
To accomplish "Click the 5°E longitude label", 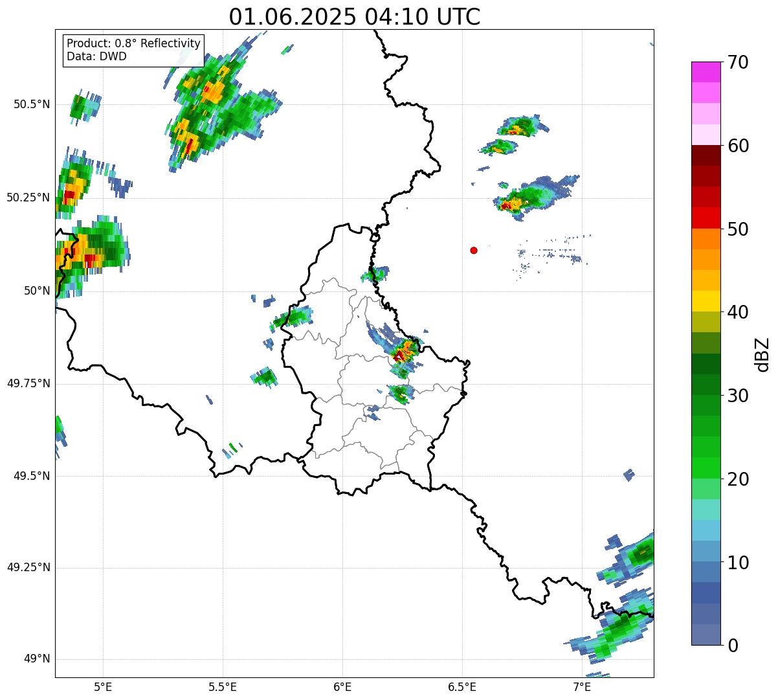I will (x=103, y=688).
